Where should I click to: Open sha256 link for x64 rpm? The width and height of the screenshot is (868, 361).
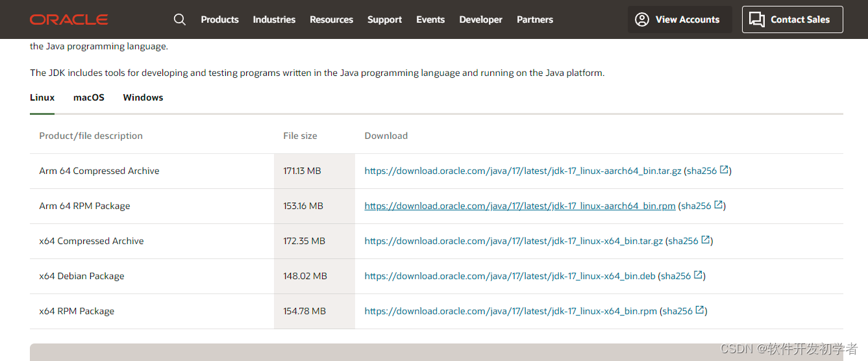coord(678,311)
